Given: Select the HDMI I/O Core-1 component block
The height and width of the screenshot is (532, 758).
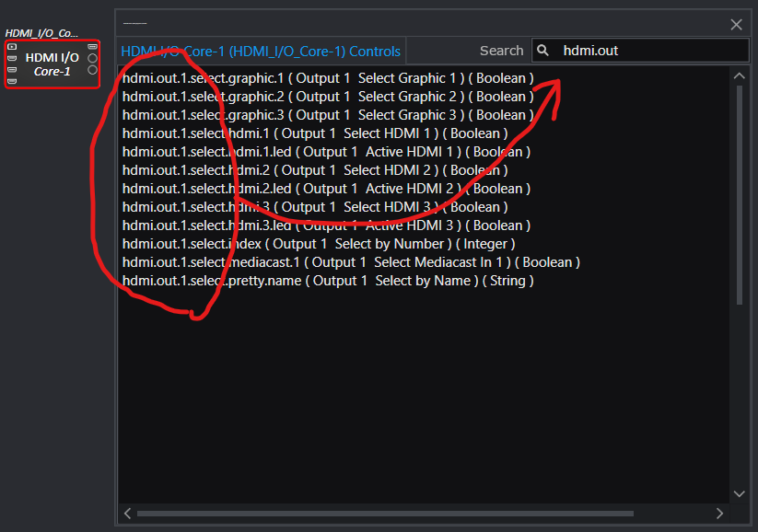Looking at the screenshot, I should coord(52,64).
